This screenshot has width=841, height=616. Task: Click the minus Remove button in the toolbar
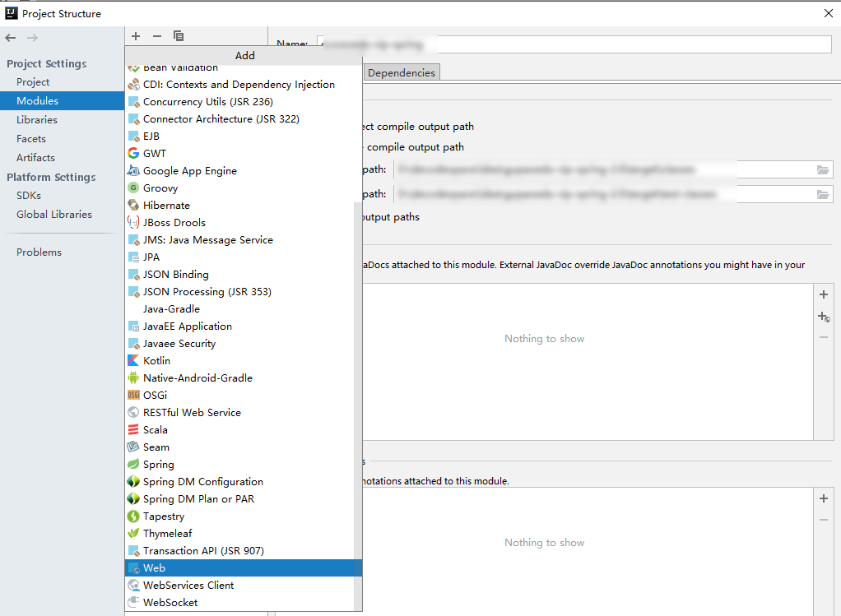point(157,36)
